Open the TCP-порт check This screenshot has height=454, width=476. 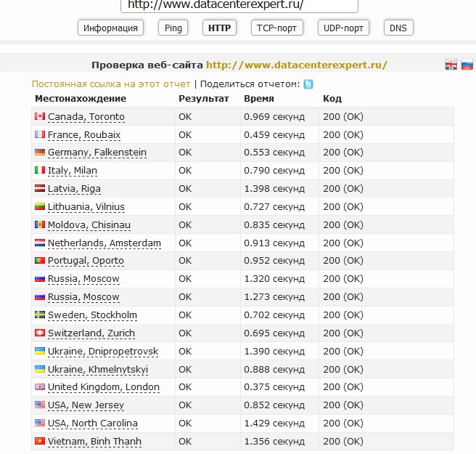277,28
